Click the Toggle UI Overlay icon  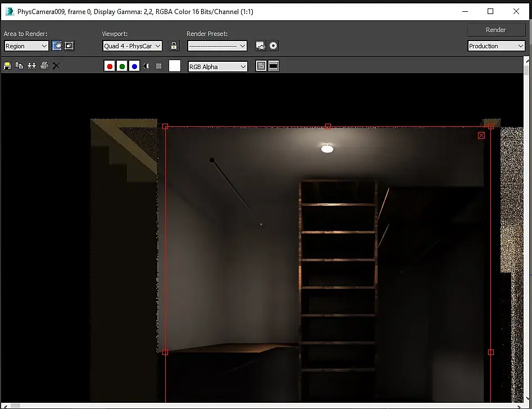point(261,66)
